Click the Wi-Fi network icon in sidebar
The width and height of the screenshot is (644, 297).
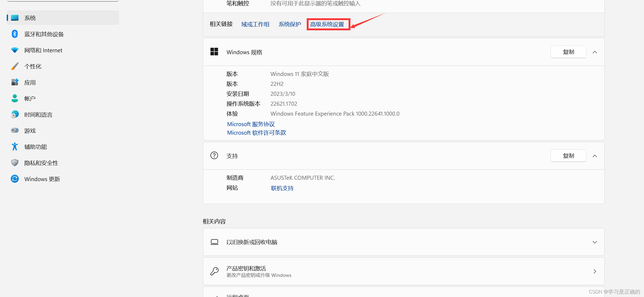15,50
